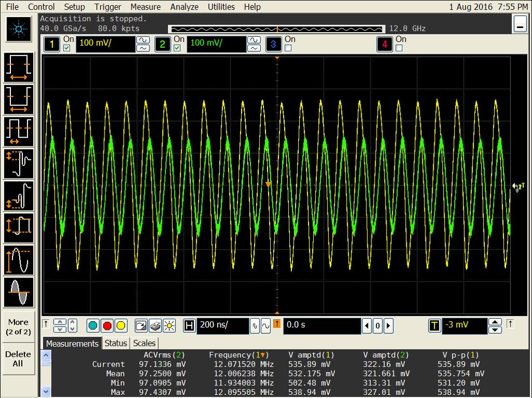Open horizontal setup with the H button
The width and height of the screenshot is (532, 398).
point(189,326)
